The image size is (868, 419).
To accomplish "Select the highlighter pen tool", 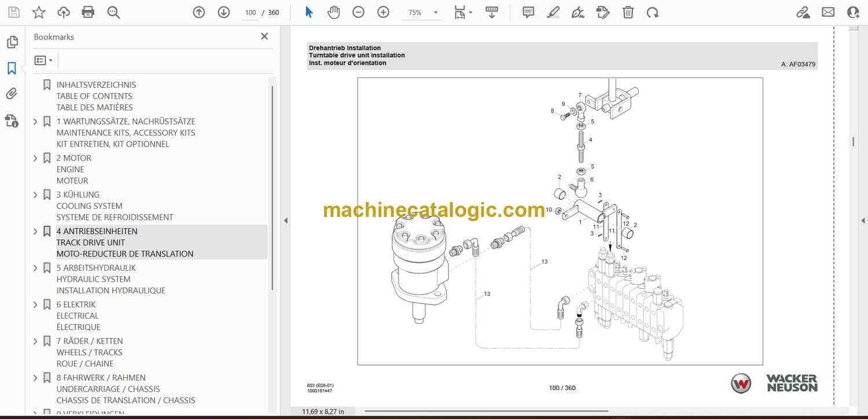I will 553,12.
